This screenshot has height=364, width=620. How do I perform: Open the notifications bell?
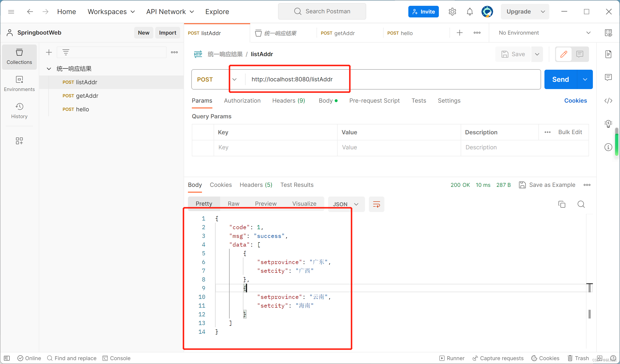pos(469,11)
